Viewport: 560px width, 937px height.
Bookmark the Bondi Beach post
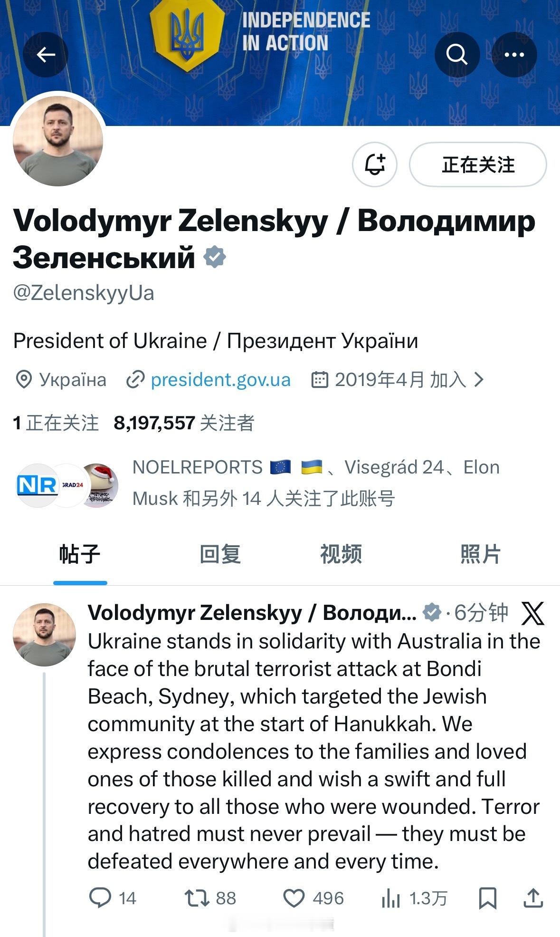[x=488, y=898]
